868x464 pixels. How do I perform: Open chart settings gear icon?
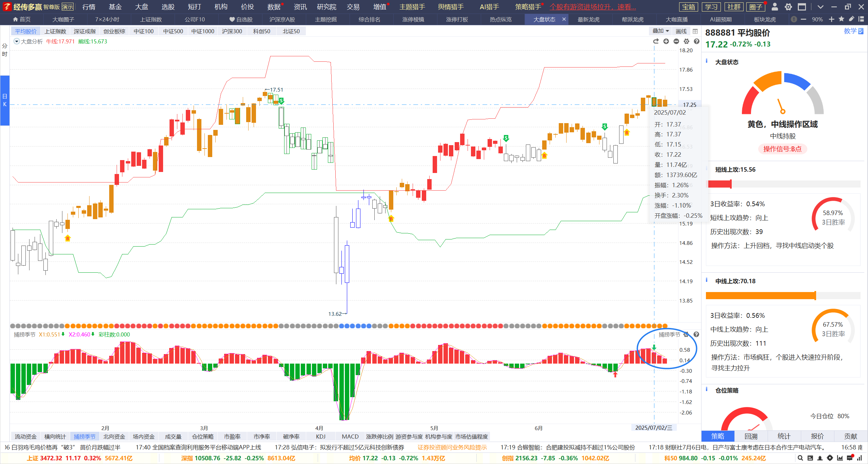[686, 41]
